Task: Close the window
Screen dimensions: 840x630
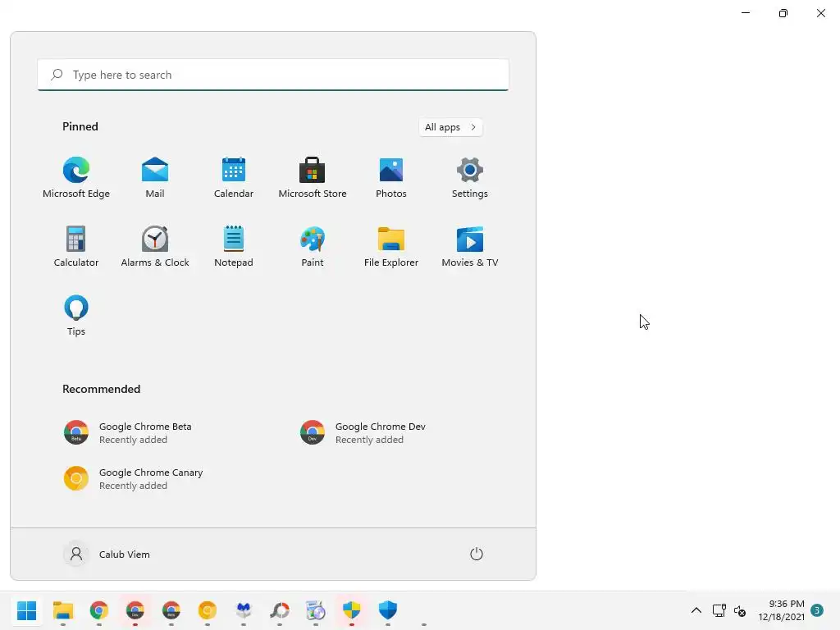Action: (820, 13)
